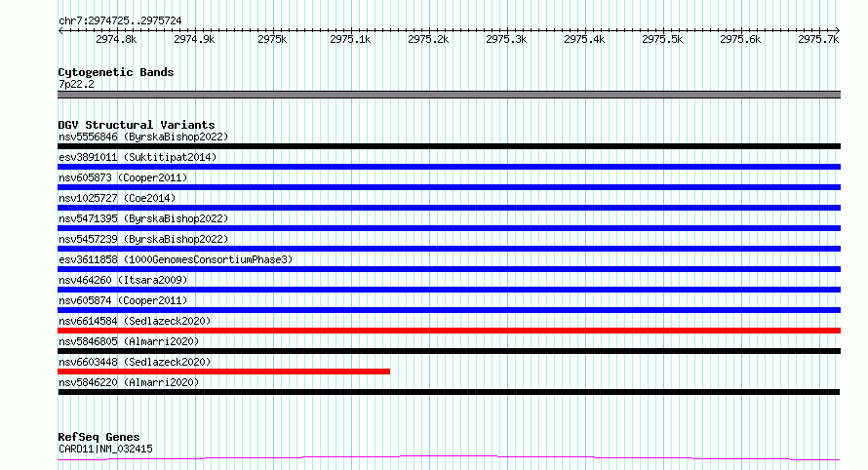
Task: Click the blue bar below the esv3611858 label
Action: (x=449, y=269)
